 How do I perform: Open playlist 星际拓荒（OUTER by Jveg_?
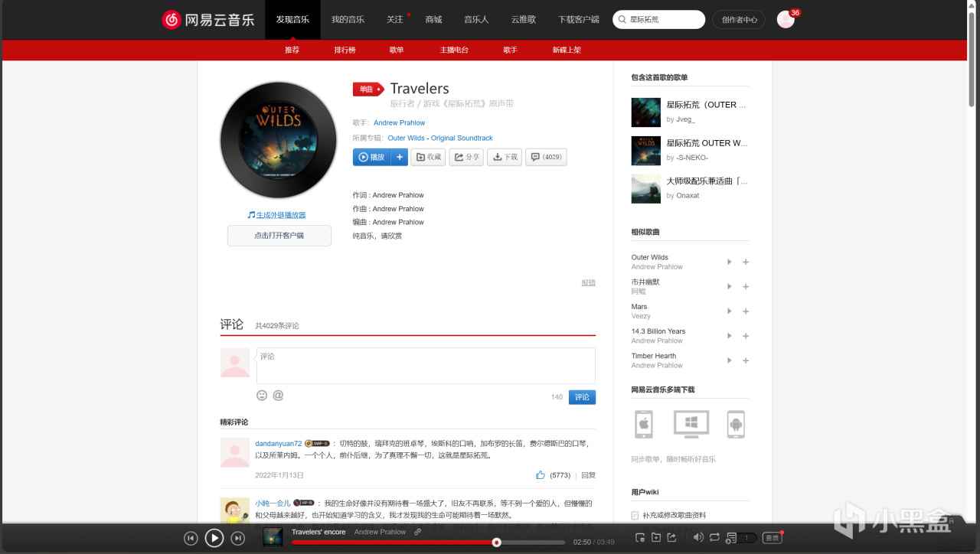point(707,105)
